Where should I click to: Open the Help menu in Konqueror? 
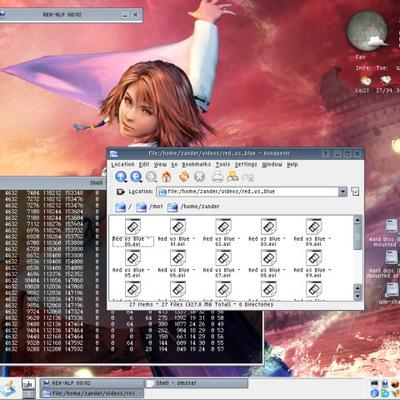(292, 165)
